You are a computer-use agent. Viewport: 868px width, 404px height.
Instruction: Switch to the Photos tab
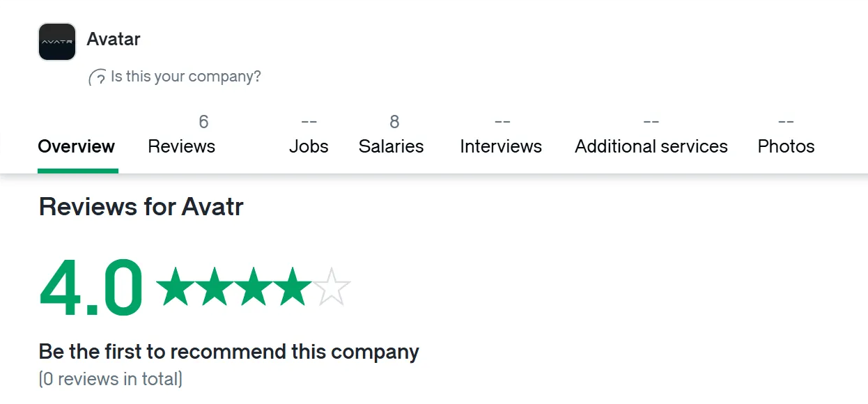[x=786, y=137]
